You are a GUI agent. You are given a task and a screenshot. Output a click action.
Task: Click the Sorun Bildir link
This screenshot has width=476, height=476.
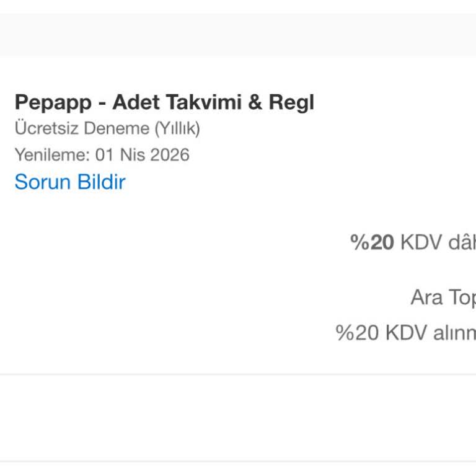click(70, 182)
